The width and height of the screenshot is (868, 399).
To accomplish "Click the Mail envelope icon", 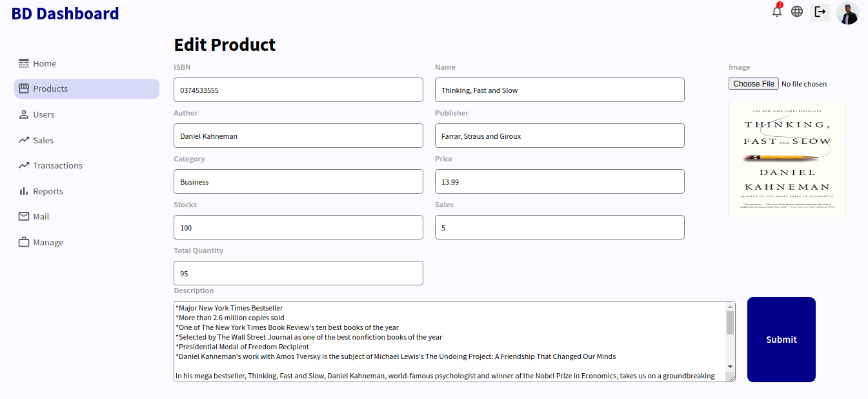I will (23, 216).
